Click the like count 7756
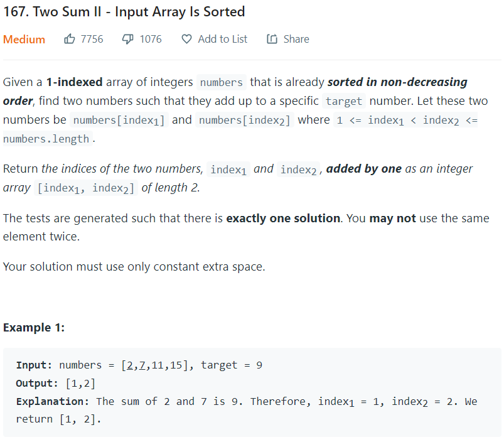Image resolution: width=504 pixels, height=442 pixels. (92, 39)
